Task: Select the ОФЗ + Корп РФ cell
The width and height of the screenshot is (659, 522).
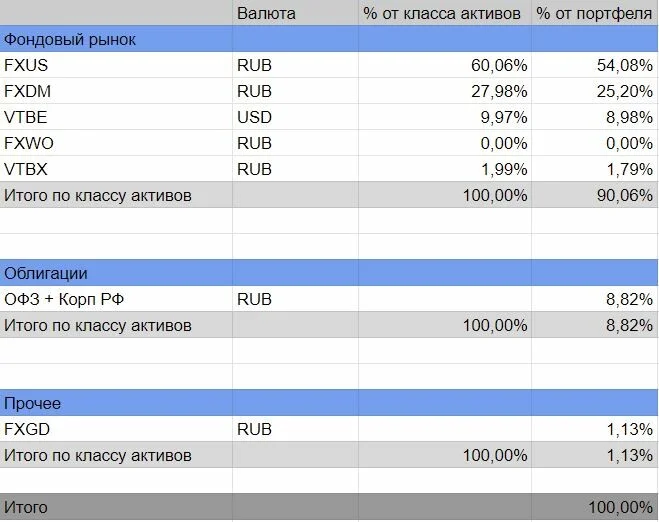Action: point(116,299)
